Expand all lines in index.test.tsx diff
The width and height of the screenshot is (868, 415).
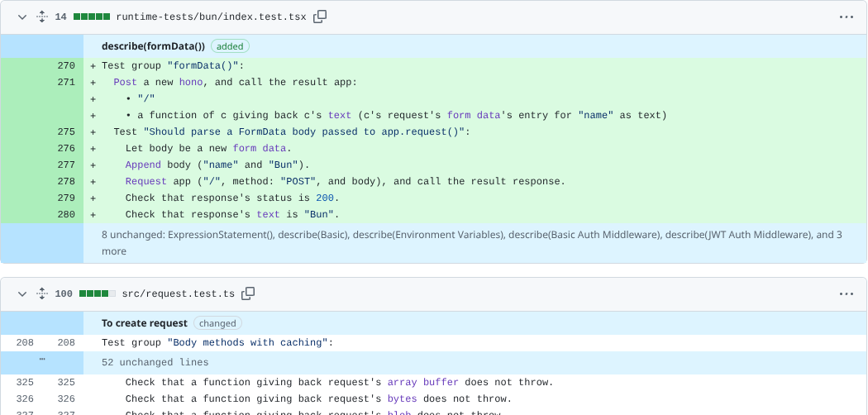point(42,17)
